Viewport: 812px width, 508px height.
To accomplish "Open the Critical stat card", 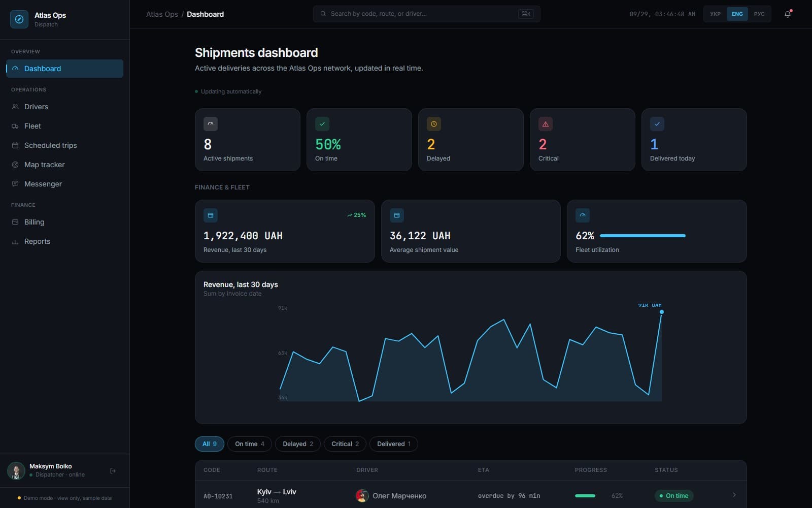I will point(583,140).
